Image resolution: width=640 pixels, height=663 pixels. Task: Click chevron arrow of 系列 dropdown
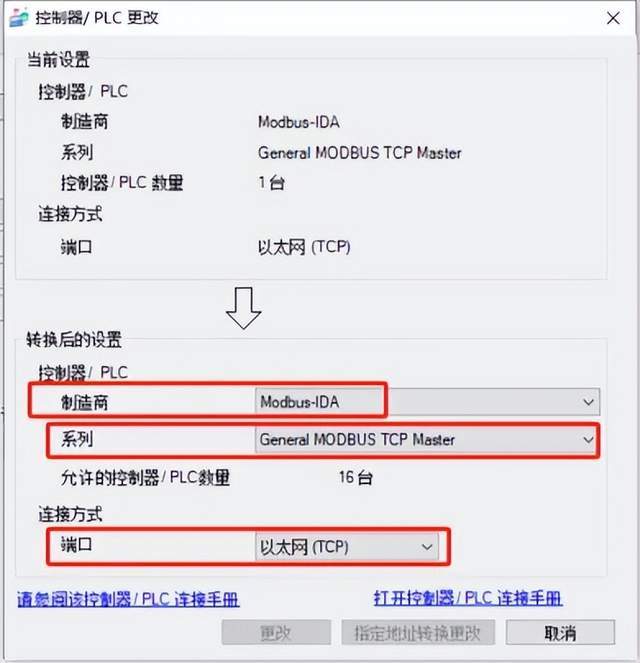click(x=588, y=440)
